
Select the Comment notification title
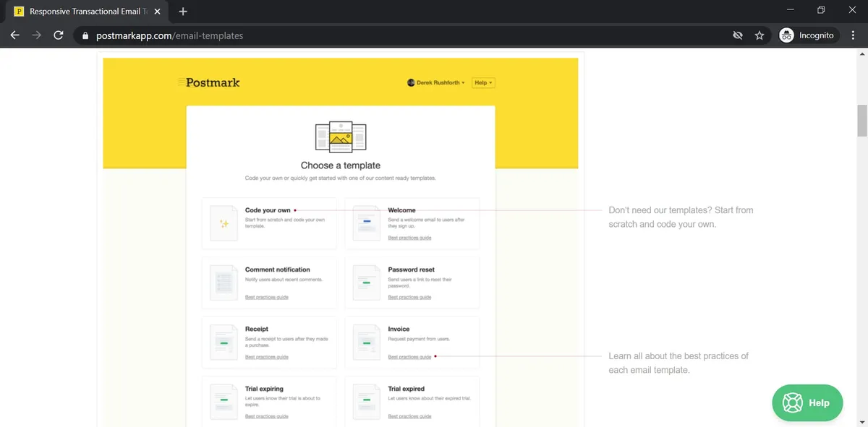278,269
